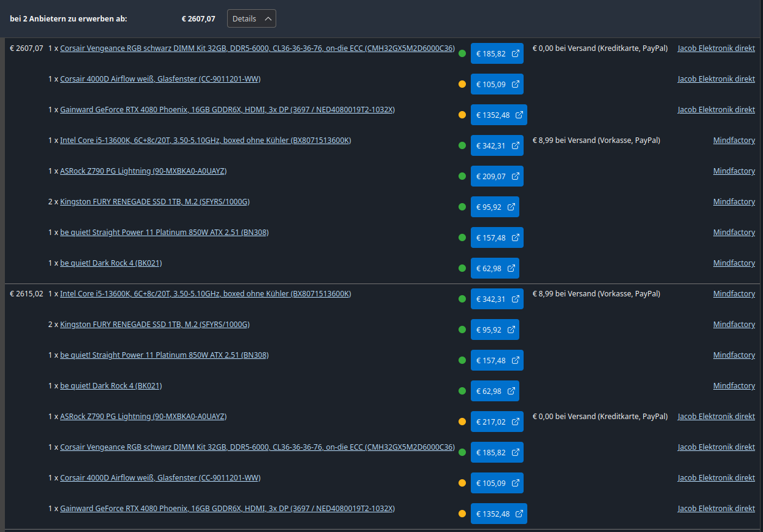Select the € 2615,02 combination total price
This screenshot has height=532, width=763.
26,294
